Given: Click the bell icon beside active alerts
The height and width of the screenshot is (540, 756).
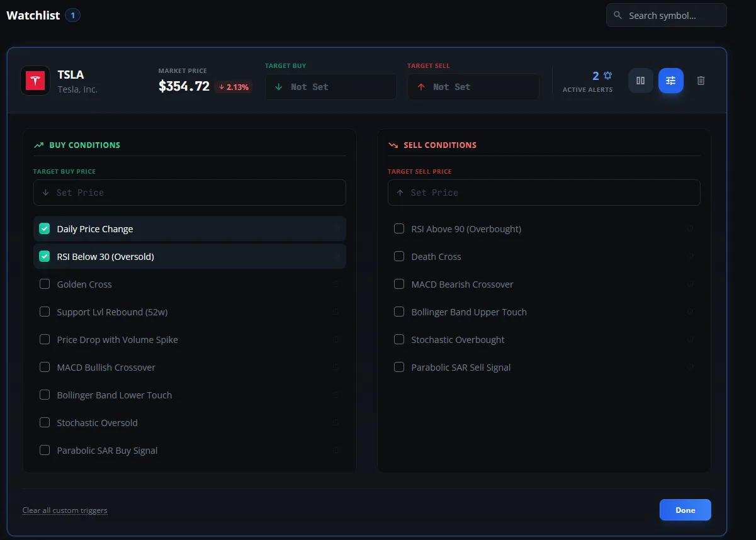Looking at the screenshot, I should click(607, 76).
